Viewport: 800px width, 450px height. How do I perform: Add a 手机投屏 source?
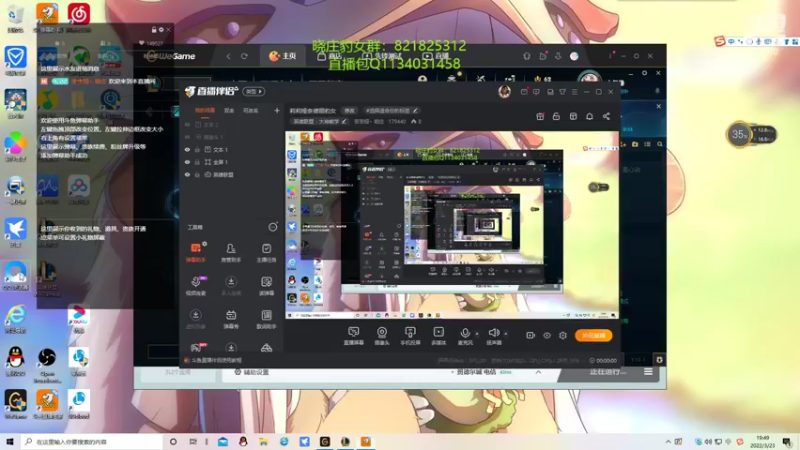[410, 336]
